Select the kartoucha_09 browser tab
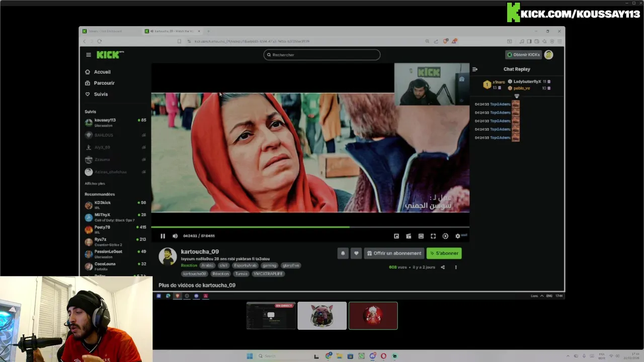The image size is (644, 362). coord(171,31)
